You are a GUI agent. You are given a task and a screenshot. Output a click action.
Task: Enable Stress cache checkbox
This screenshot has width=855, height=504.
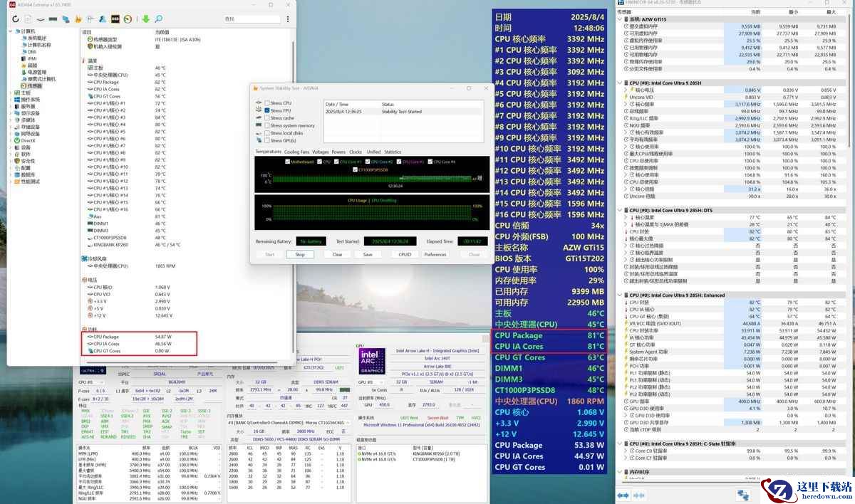tap(267, 117)
